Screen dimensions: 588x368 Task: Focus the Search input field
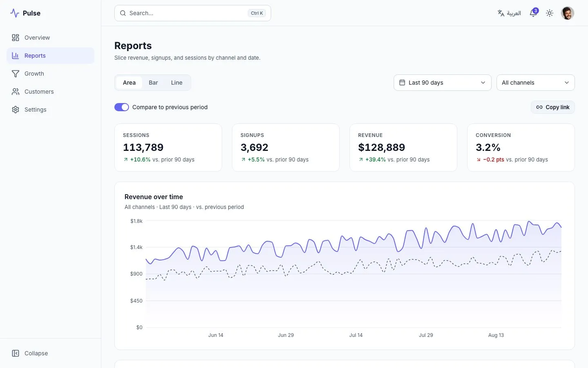coord(193,13)
